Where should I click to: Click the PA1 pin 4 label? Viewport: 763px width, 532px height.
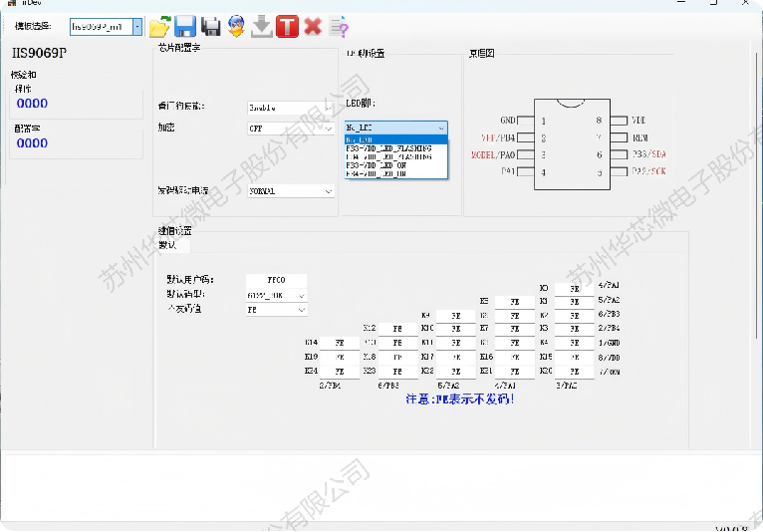[508, 171]
